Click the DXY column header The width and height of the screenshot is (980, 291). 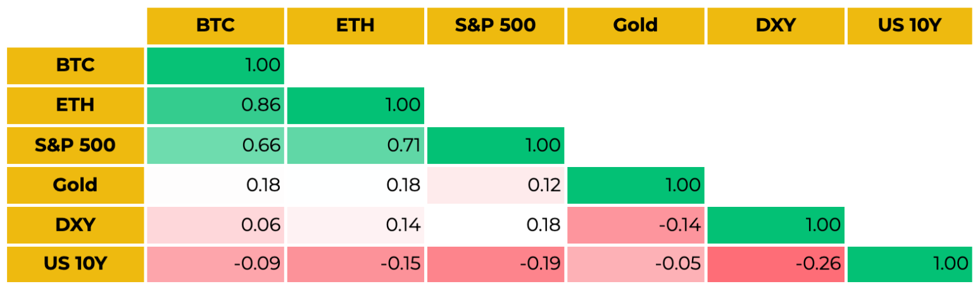(x=776, y=26)
